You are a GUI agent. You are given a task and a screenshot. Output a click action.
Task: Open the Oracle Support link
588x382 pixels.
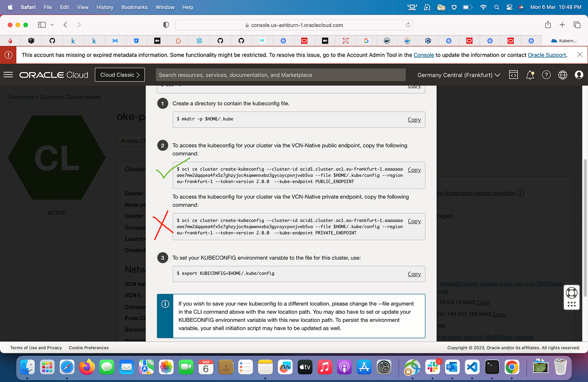click(547, 55)
